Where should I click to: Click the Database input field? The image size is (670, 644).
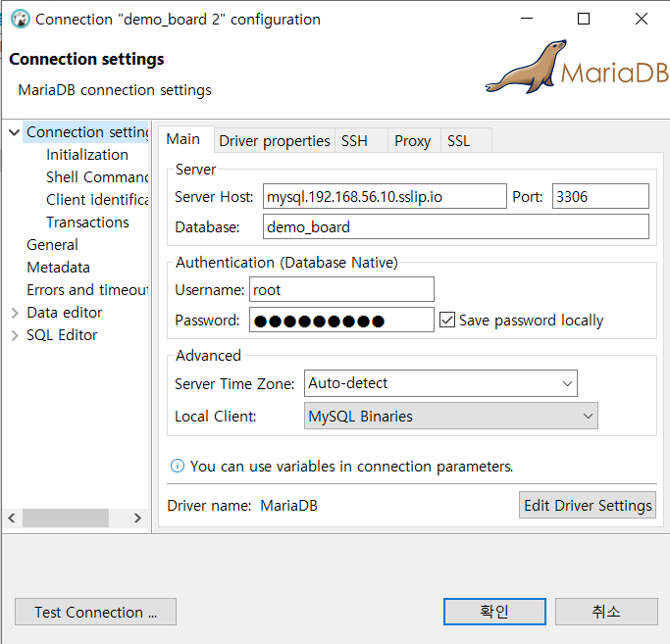(x=456, y=226)
